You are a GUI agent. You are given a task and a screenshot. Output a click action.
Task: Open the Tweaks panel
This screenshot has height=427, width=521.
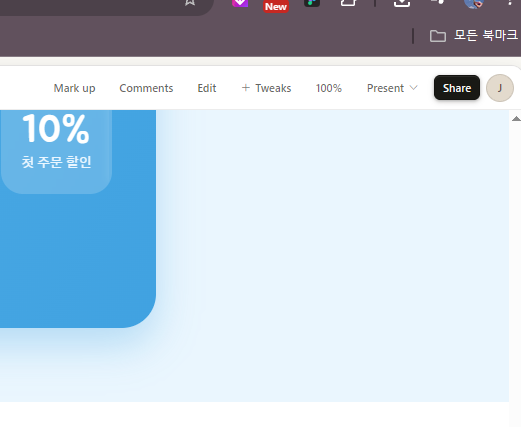click(x=266, y=88)
